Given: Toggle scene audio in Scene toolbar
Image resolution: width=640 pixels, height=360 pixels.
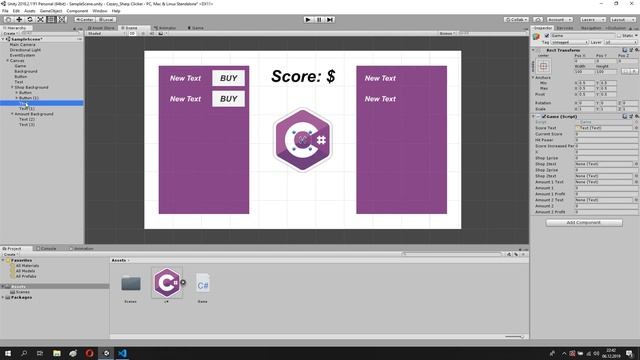Looking at the screenshot, I should tap(152, 33).
